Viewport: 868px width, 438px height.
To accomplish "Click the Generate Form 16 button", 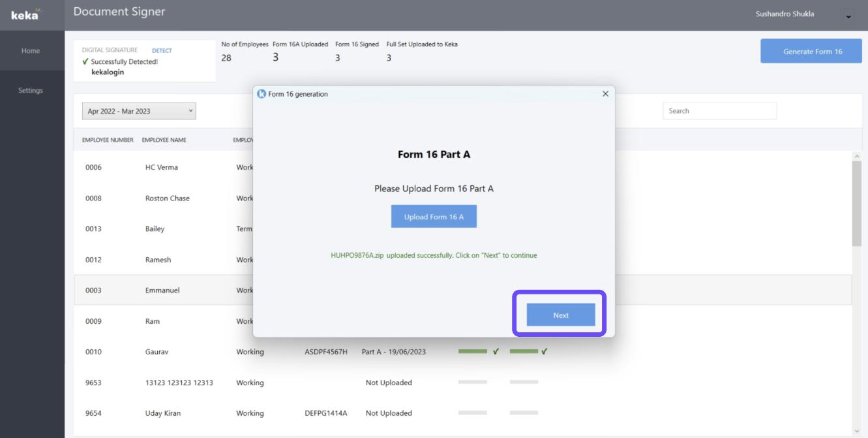I will pyautogui.click(x=812, y=52).
